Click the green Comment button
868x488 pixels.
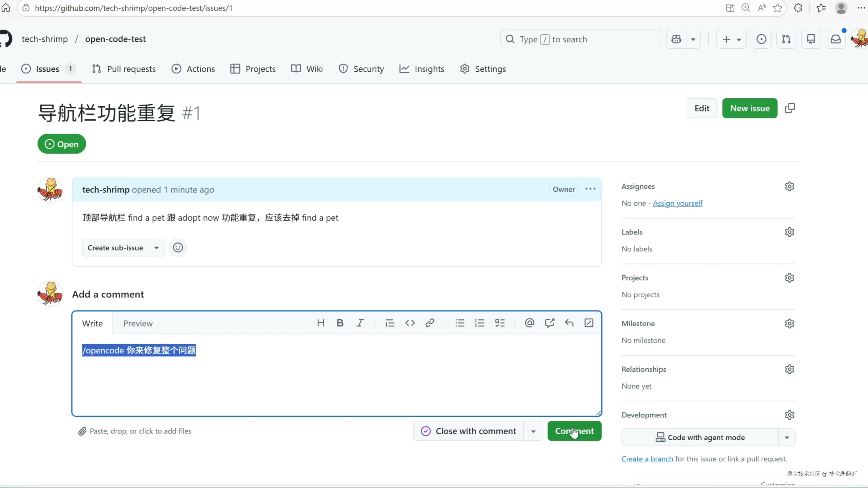pyautogui.click(x=574, y=431)
